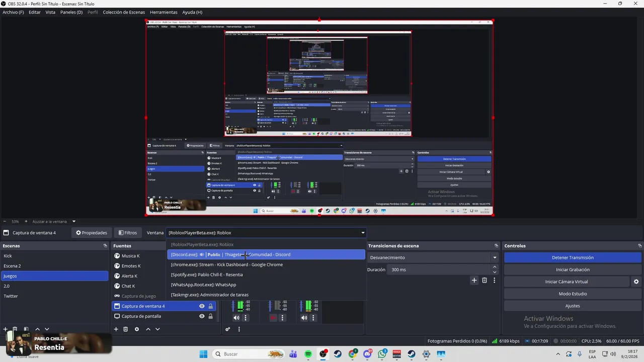Move selected scene down in Escenas
The width and height of the screenshot is (644, 362).
click(47, 329)
